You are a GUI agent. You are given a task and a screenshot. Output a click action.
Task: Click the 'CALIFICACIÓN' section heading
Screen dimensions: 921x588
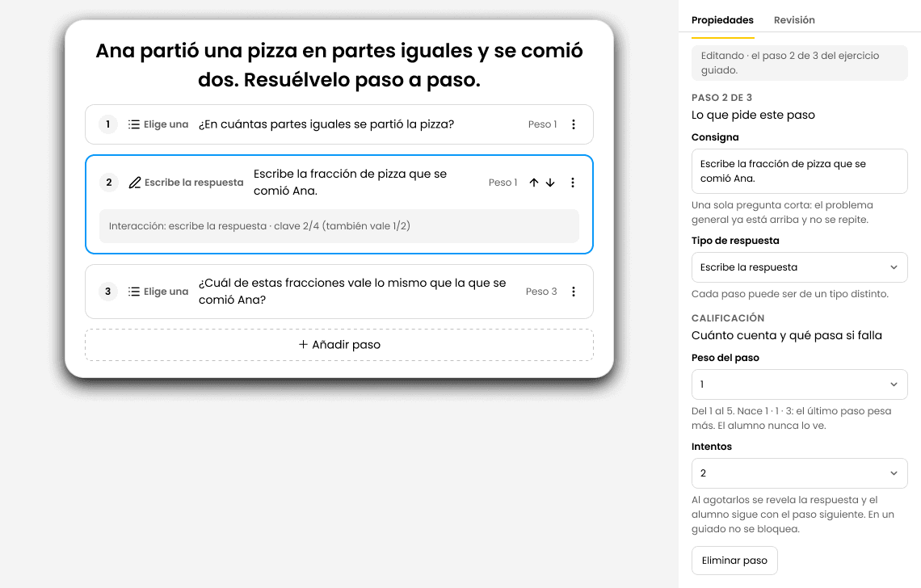point(728,317)
